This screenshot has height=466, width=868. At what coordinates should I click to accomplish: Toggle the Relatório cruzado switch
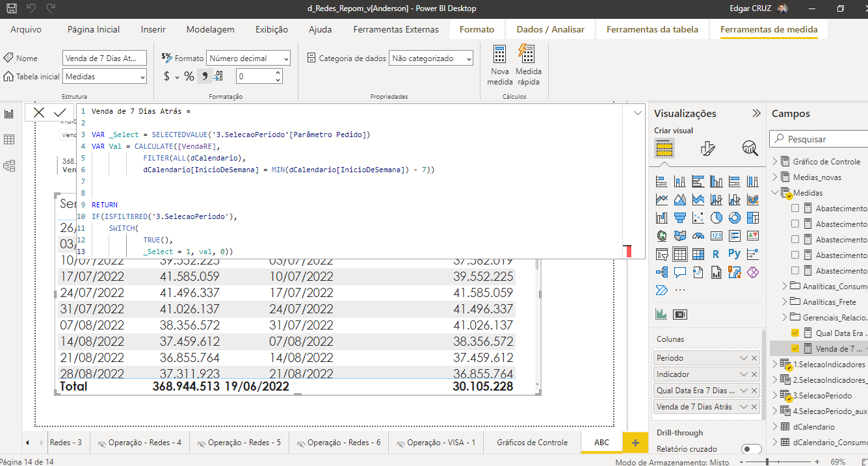pyautogui.click(x=752, y=449)
